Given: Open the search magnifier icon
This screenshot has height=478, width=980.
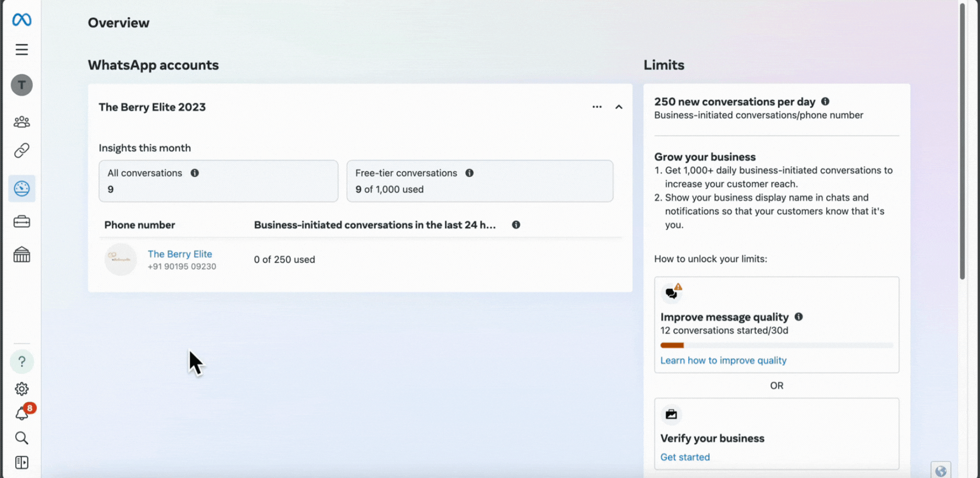Looking at the screenshot, I should point(21,438).
